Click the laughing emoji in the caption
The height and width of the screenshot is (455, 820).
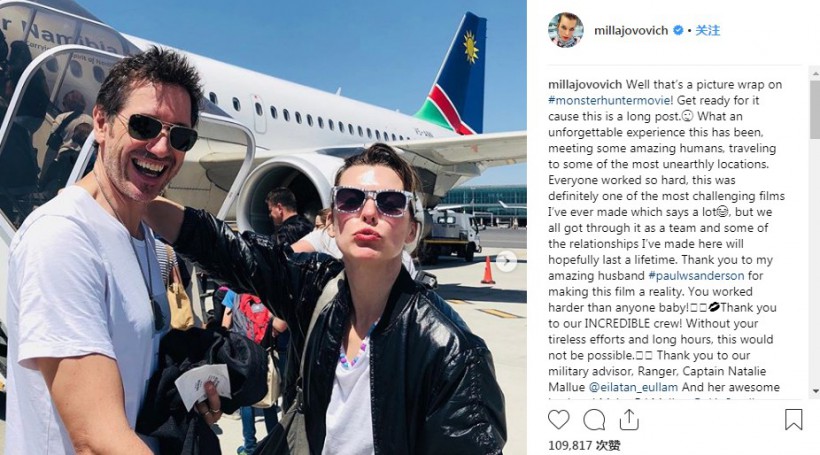pos(722,212)
